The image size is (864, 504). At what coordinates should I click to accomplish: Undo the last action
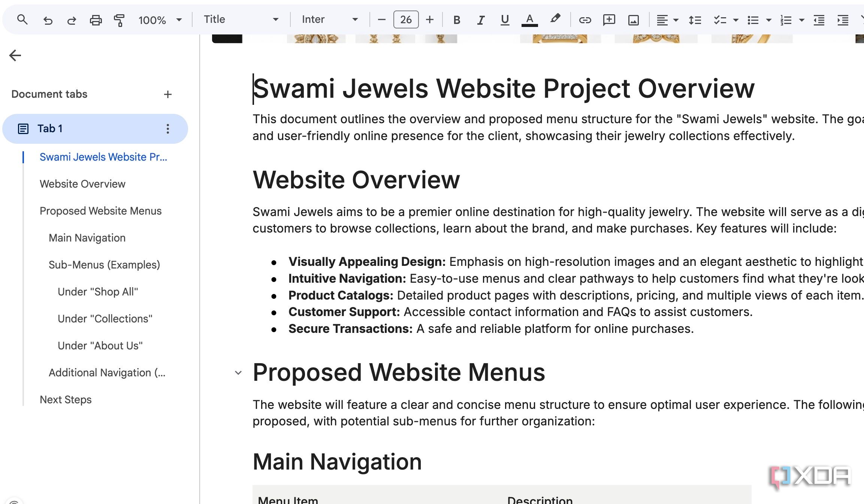coord(48,20)
